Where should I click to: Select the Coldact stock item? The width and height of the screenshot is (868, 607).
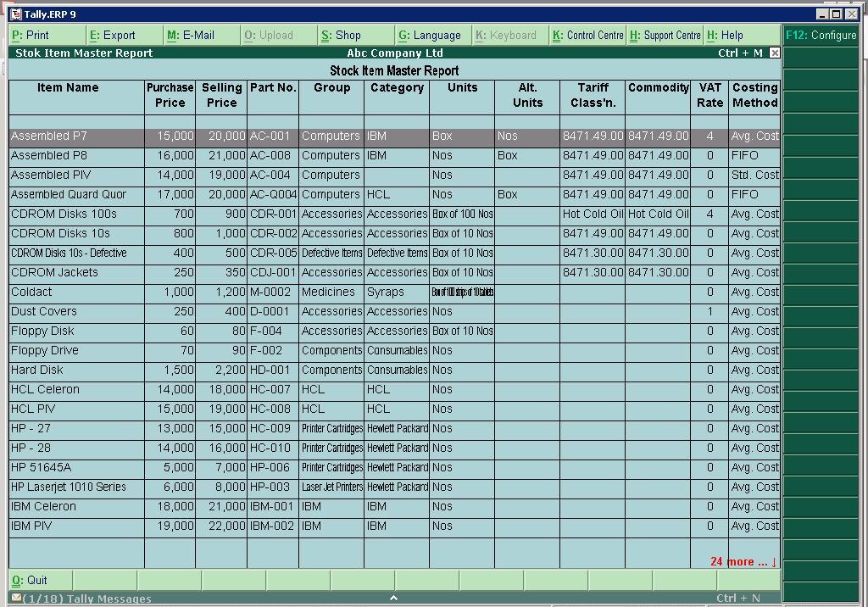point(31,292)
